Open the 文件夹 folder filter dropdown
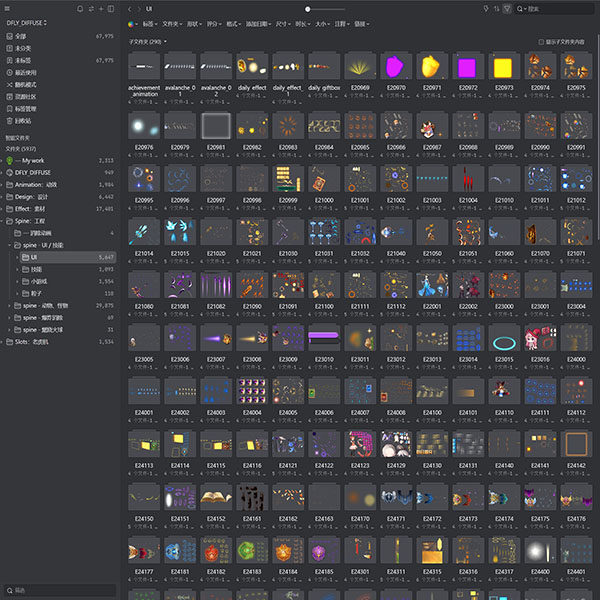600x600 pixels. (x=172, y=24)
